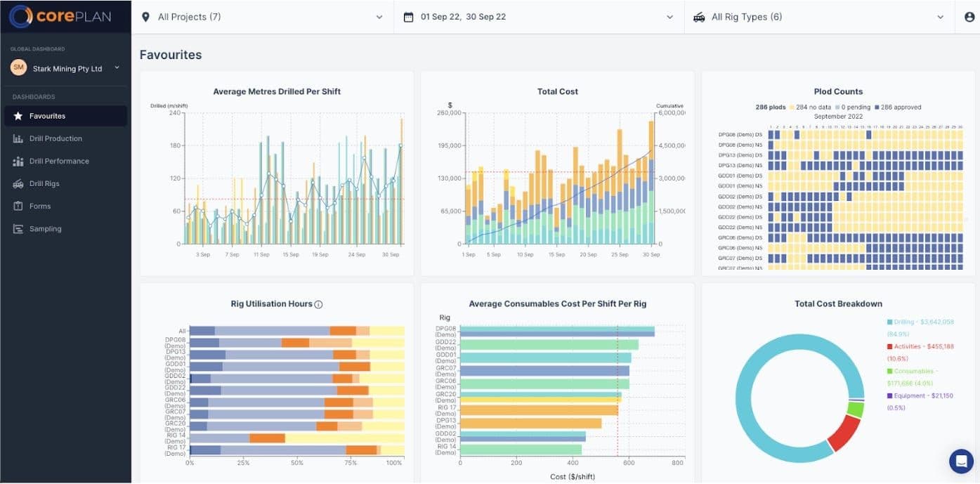
Task: Click the Consumables green legend swatch
Action: coord(890,371)
